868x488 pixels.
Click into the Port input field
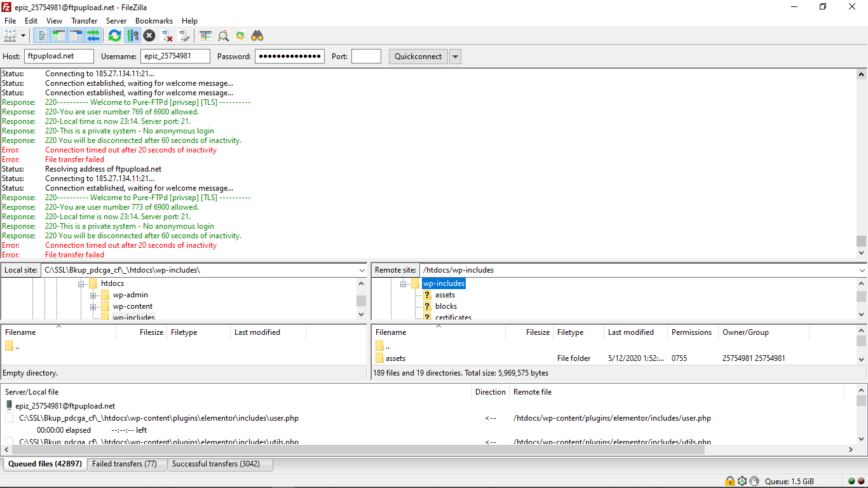(x=366, y=57)
